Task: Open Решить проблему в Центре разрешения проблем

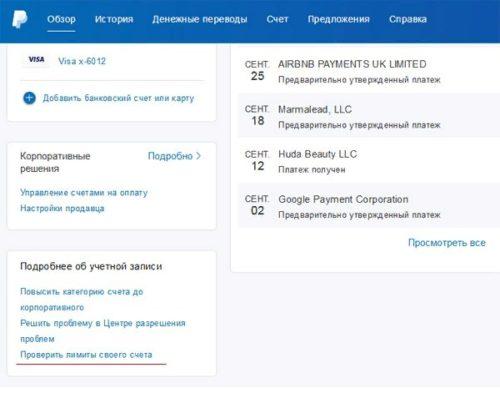Action: pos(103,331)
